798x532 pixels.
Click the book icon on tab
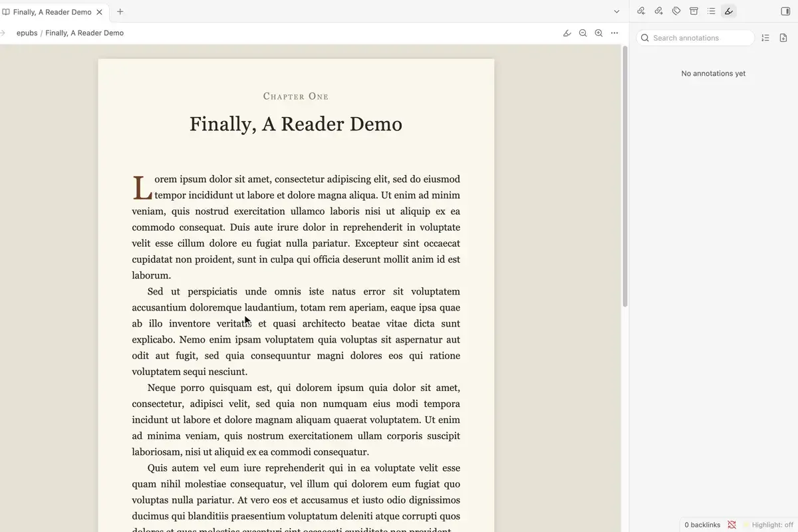pos(6,12)
